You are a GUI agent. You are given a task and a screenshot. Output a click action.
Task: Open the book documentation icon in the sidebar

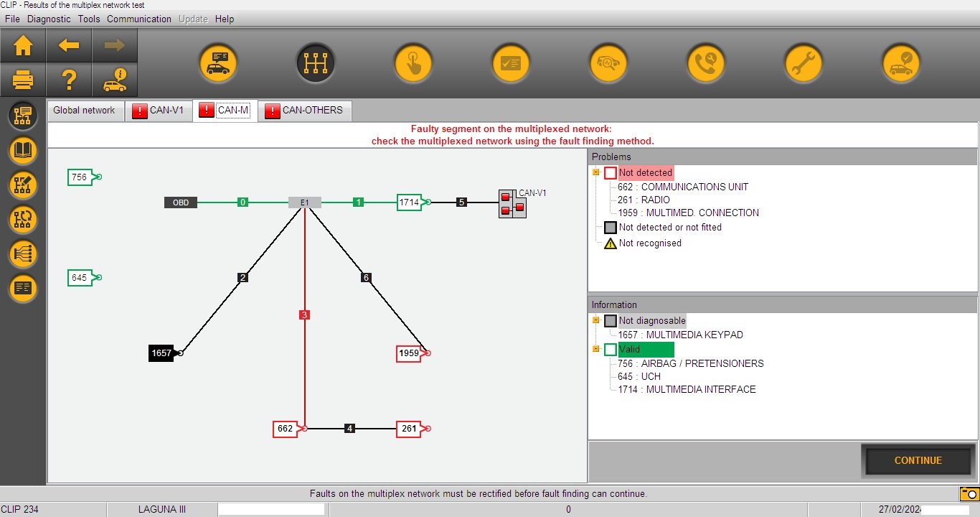23,151
